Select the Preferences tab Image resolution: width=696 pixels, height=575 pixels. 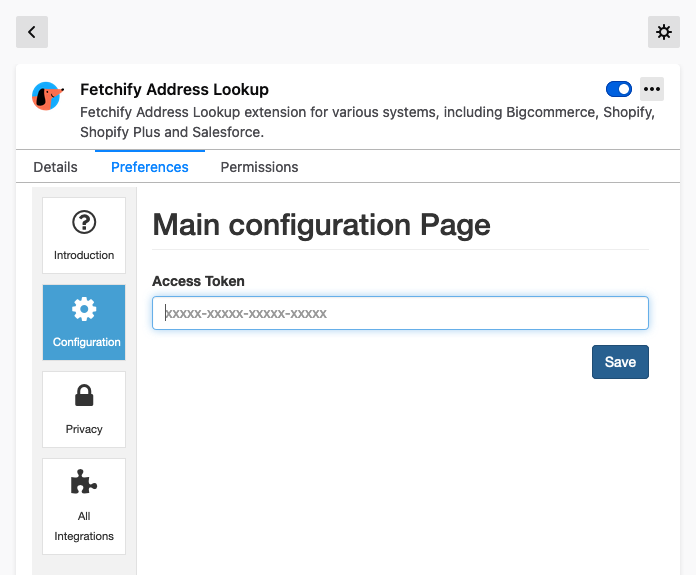(x=150, y=167)
